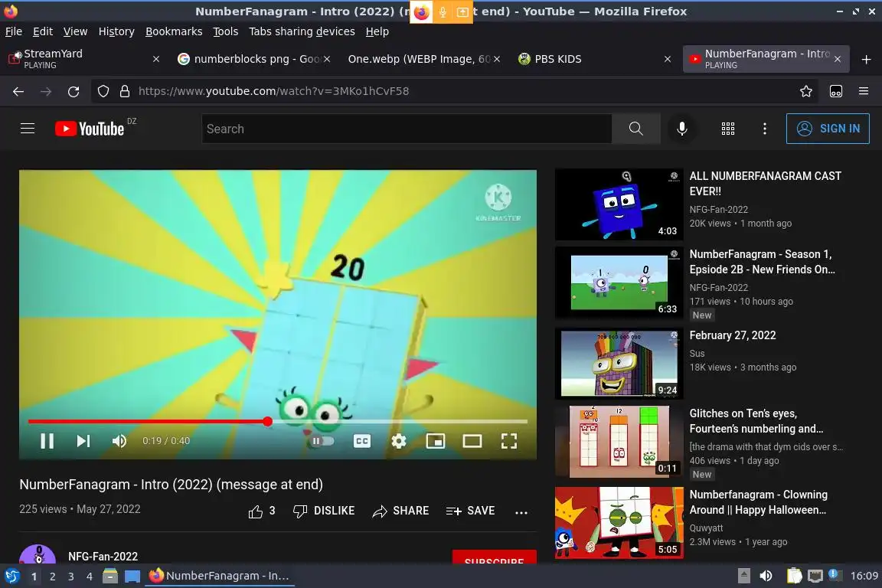The height and width of the screenshot is (588, 882).
Task: Open the Bookmarks menu
Action: coord(174,31)
